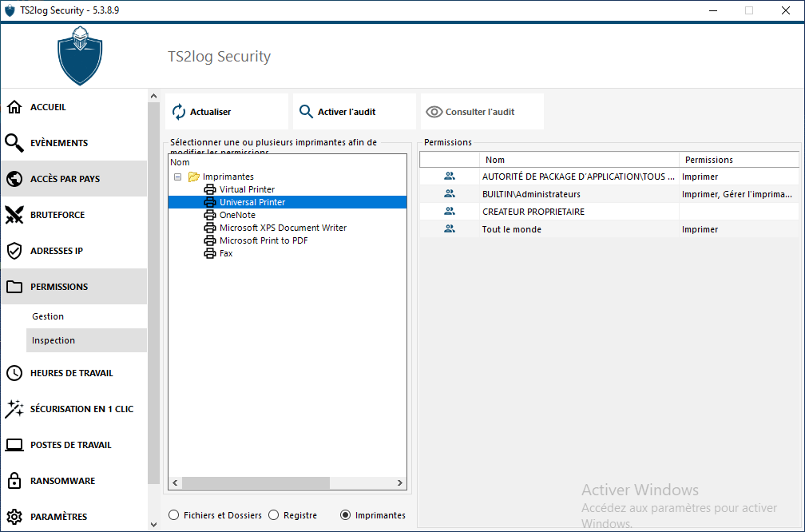
Task: Click printer icon of Microsoft XPS Document Writer
Action: tap(210, 228)
